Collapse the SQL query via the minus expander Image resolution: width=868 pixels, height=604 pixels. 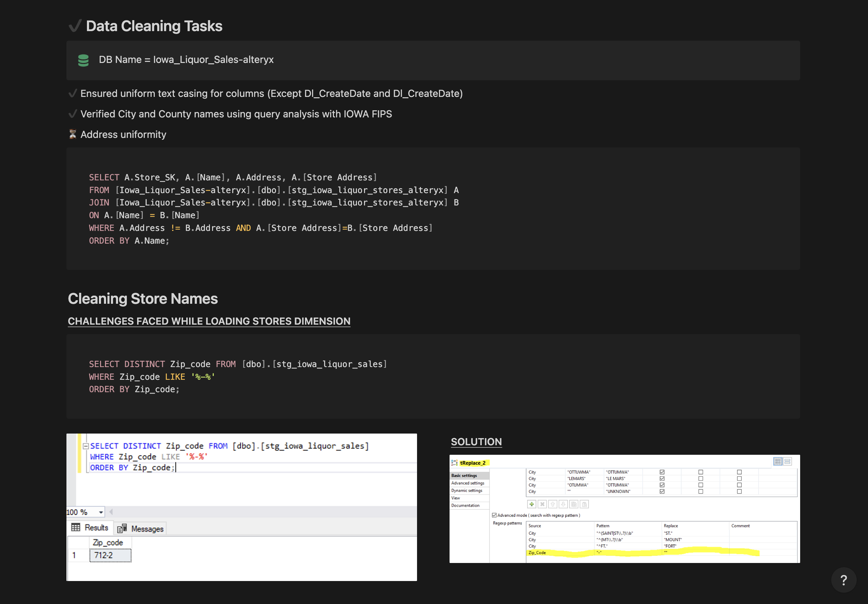pos(86,446)
